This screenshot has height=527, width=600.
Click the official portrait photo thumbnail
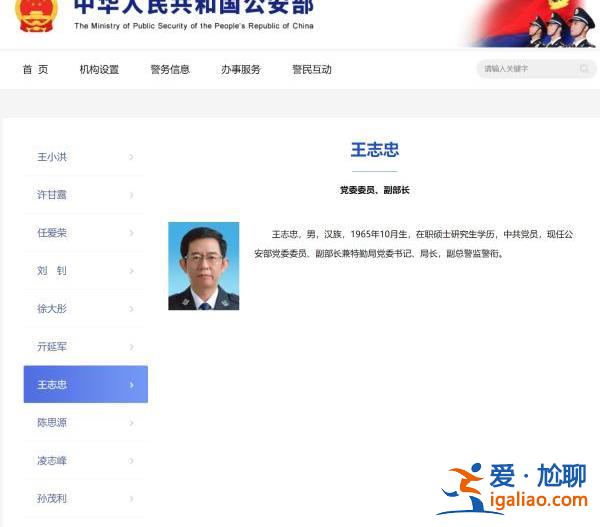[204, 266]
